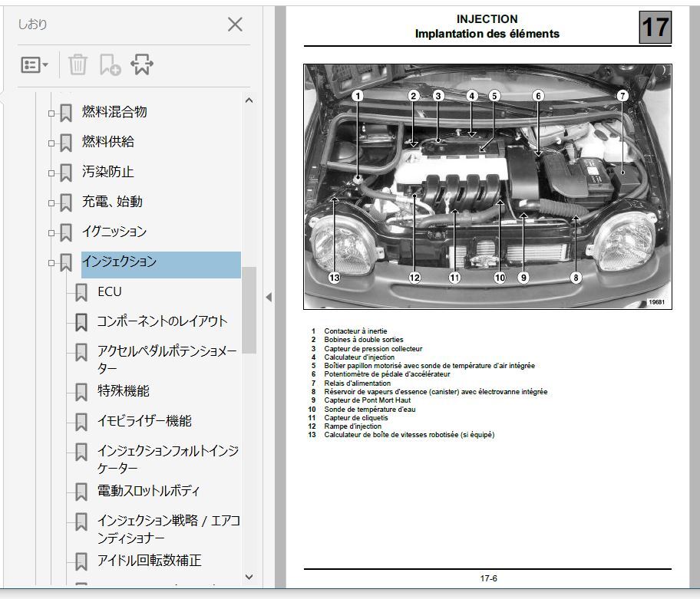Click the 'Calculateur d'injection' legend line
The image size is (700, 599).
pyautogui.click(x=359, y=357)
